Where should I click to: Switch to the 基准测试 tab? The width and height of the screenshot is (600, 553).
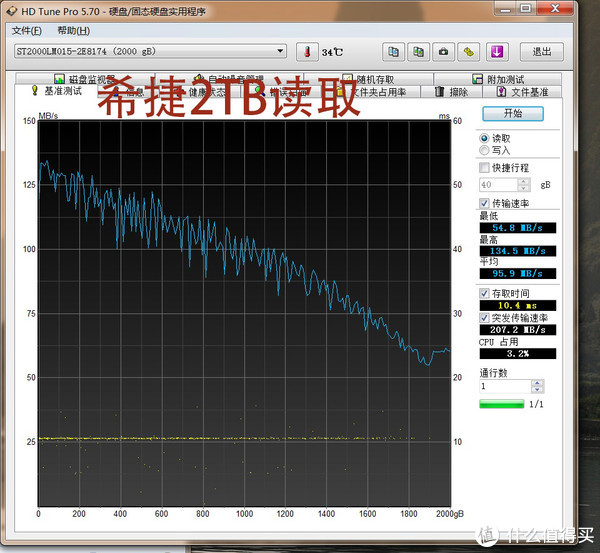coord(56,91)
